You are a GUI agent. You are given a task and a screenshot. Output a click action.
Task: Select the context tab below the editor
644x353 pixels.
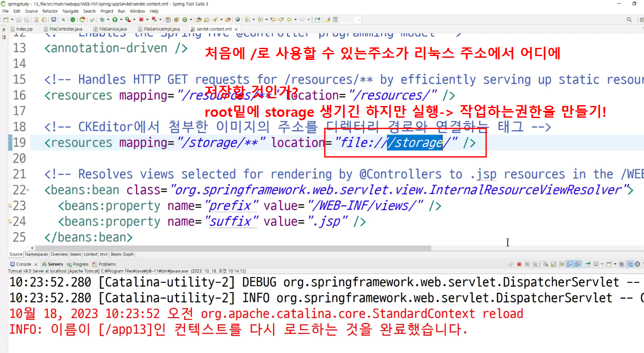tap(91, 254)
